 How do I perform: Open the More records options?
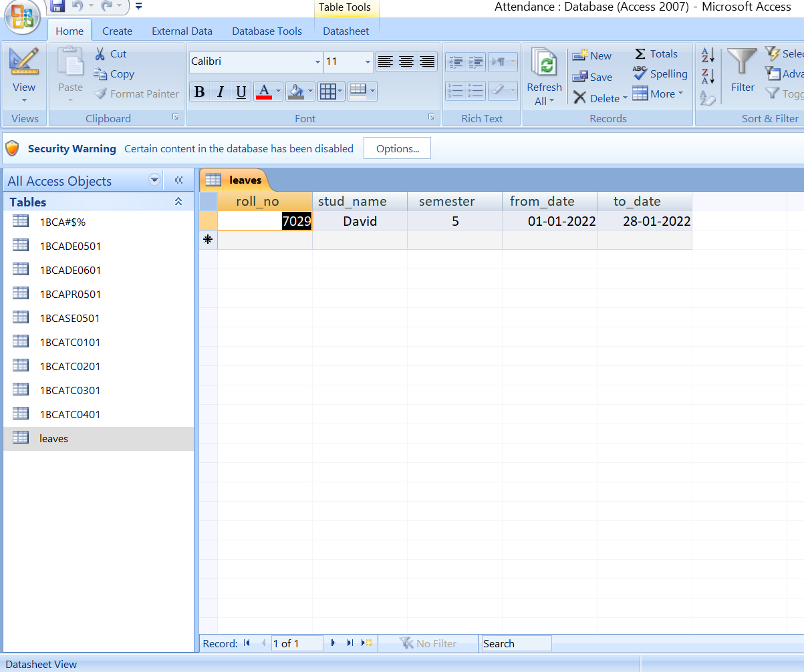(658, 94)
